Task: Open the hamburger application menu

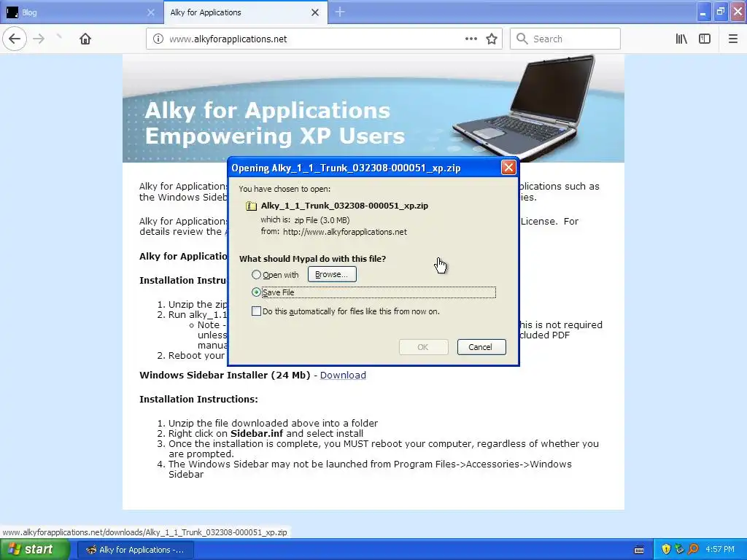Action: click(x=733, y=39)
